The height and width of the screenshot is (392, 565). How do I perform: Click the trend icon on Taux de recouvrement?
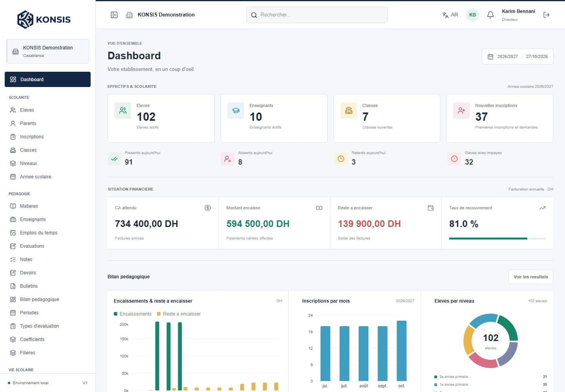[x=542, y=208]
